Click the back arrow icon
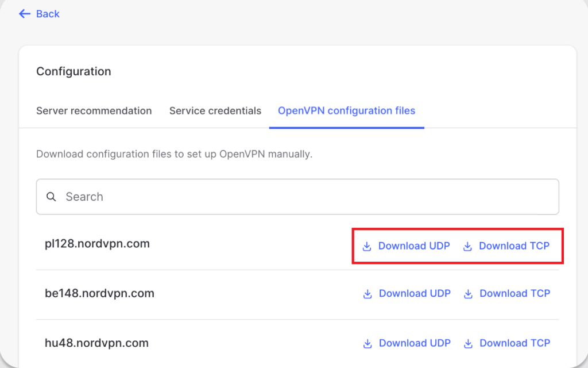The width and height of the screenshot is (588, 368). click(x=25, y=14)
